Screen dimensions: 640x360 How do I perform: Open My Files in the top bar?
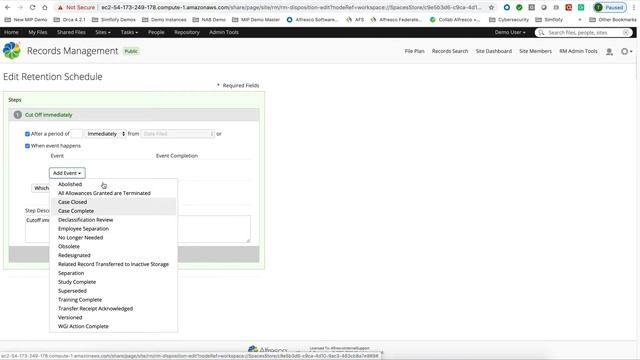(x=38, y=32)
